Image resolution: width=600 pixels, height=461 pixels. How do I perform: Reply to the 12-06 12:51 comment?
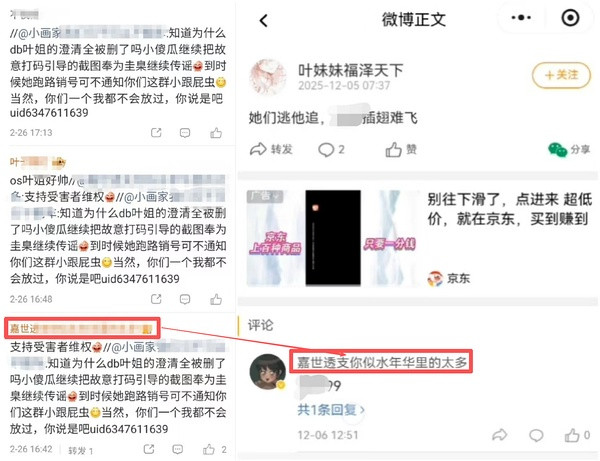[x=536, y=435]
